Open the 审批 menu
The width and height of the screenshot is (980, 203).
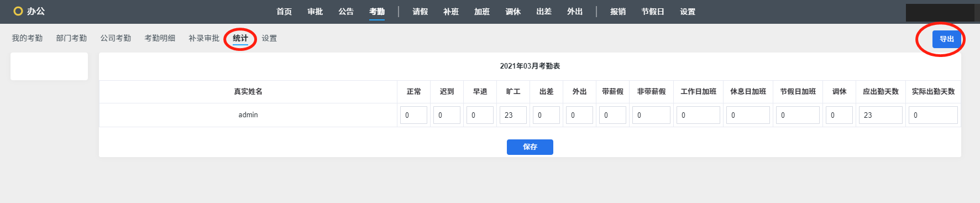(315, 12)
